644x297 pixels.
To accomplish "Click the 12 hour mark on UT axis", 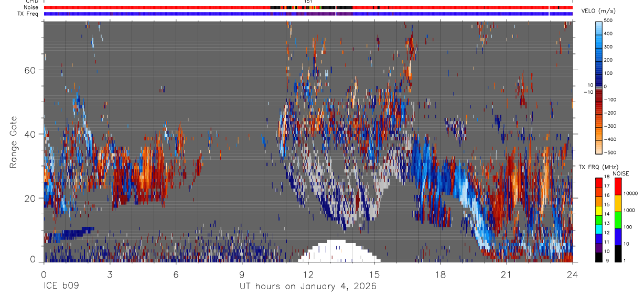I will (x=308, y=274).
